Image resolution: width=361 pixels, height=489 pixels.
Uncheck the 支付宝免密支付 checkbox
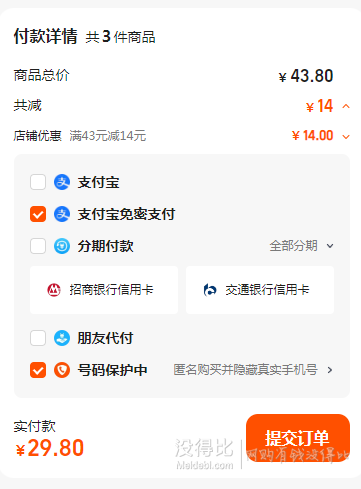(38, 214)
